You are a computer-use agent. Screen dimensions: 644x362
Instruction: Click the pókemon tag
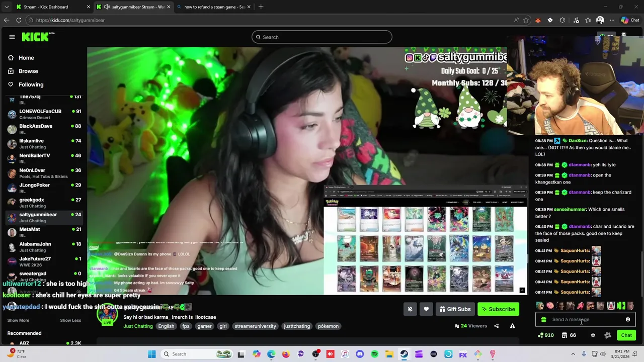(x=328, y=326)
